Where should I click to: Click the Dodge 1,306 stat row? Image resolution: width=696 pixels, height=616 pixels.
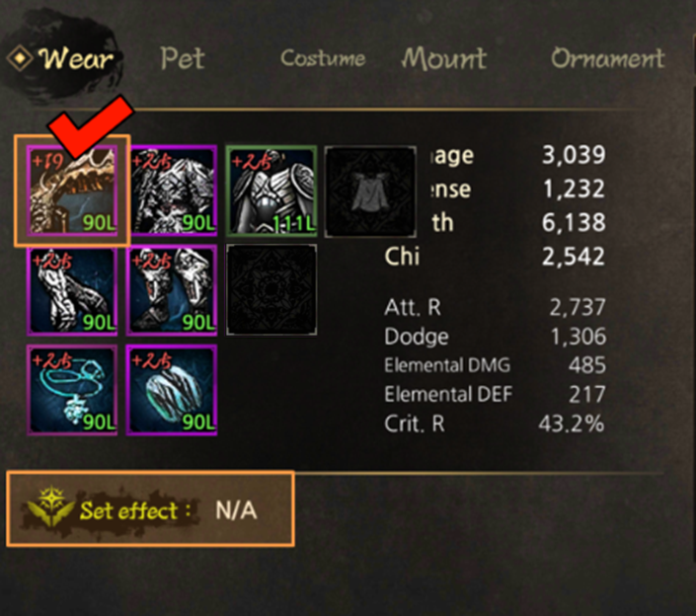point(495,336)
